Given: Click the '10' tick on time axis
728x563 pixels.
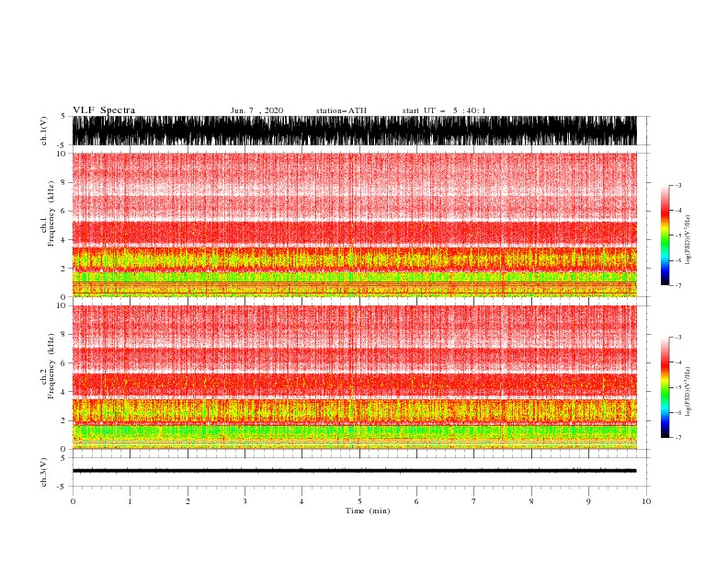Looking at the screenshot, I should tap(646, 501).
